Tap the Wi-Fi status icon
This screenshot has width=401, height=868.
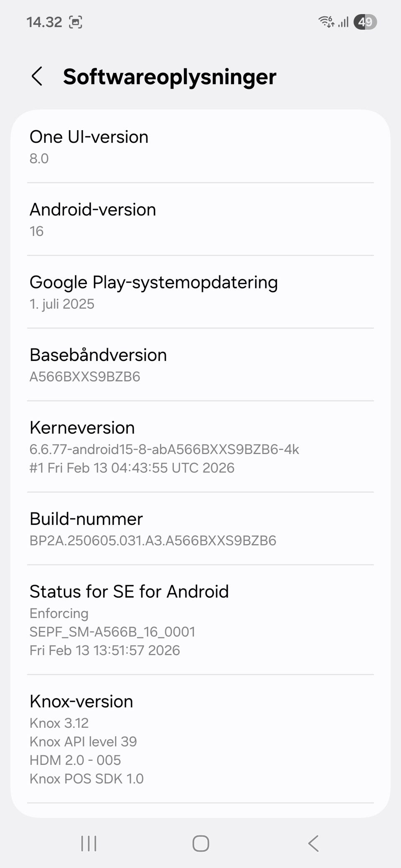(326, 22)
